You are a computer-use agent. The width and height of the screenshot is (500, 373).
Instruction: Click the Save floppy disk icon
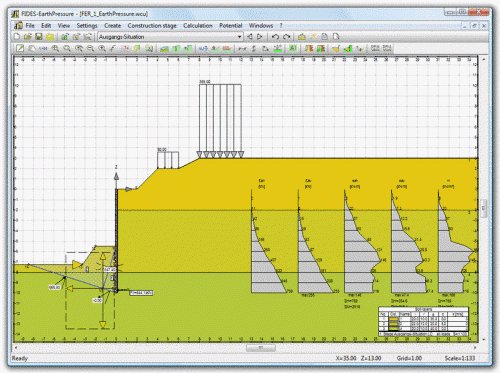tap(39, 37)
